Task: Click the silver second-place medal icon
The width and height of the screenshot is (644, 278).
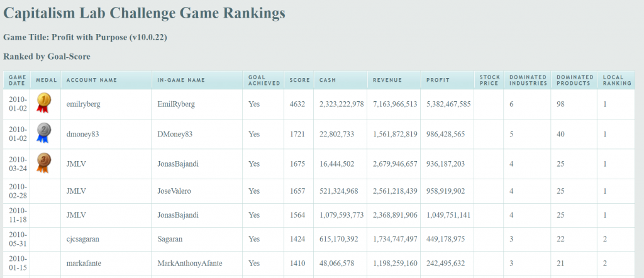Action: click(43, 133)
